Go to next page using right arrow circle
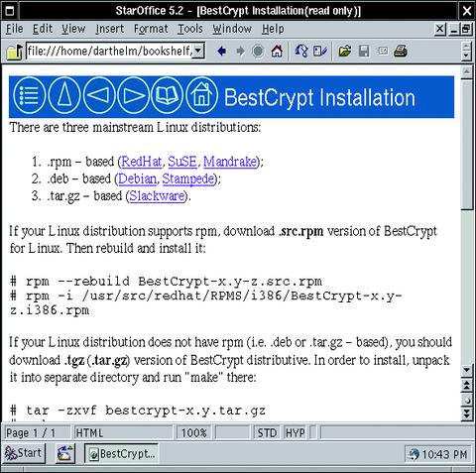 click(x=134, y=96)
